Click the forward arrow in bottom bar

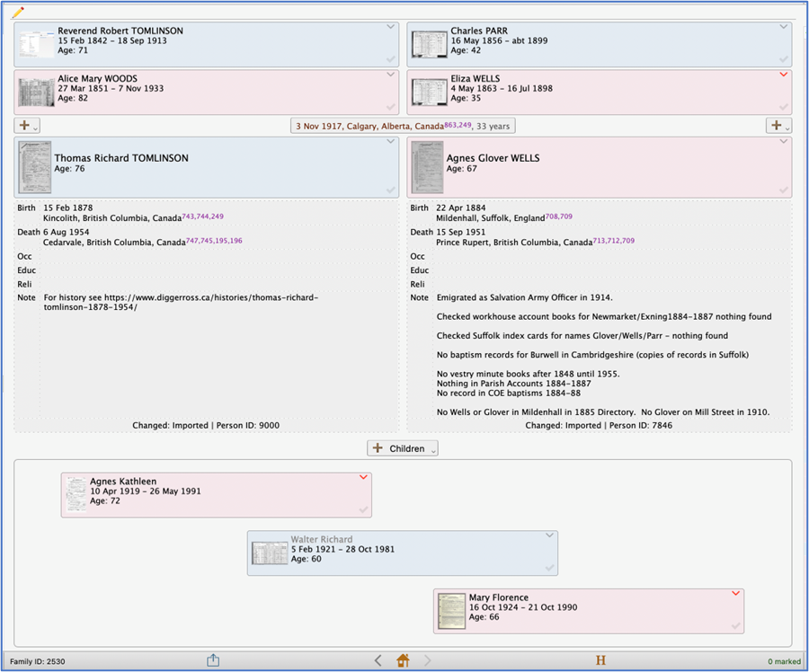(428, 660)
